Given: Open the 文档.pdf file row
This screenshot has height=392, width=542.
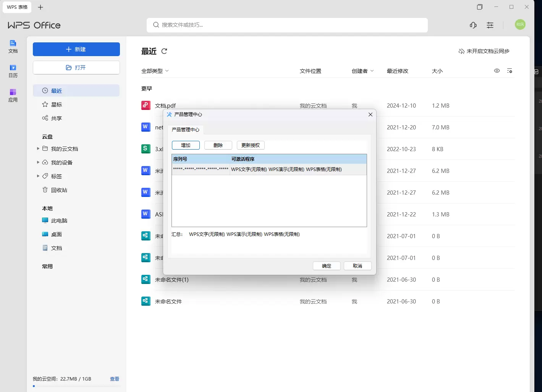Looking at the screenshot, I should (328, 106).
